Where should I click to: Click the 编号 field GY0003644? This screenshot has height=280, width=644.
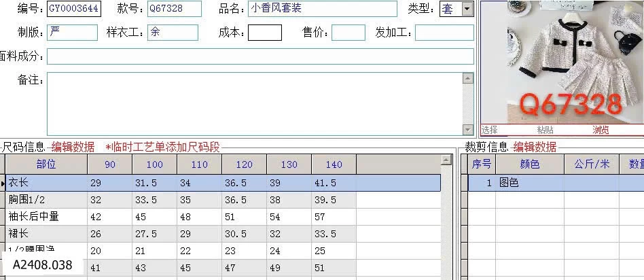click(x=74, y=9)
